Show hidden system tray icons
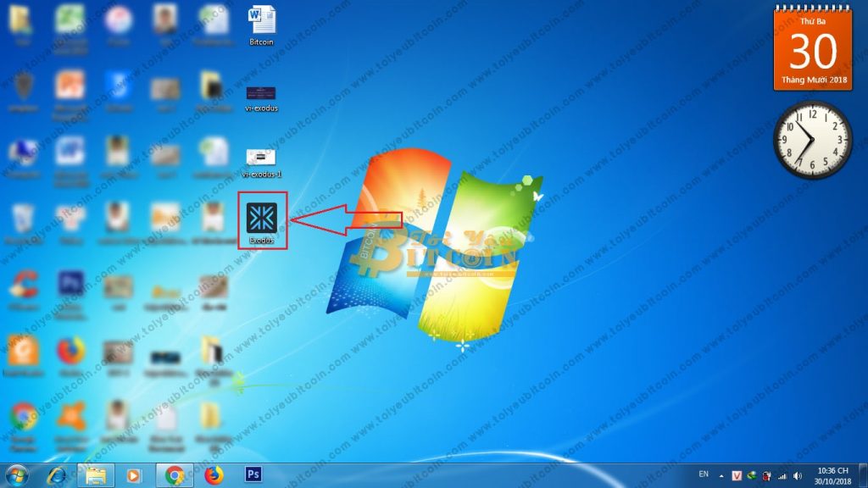The width and height of the screenshot is (868, 488). [722, 475]
